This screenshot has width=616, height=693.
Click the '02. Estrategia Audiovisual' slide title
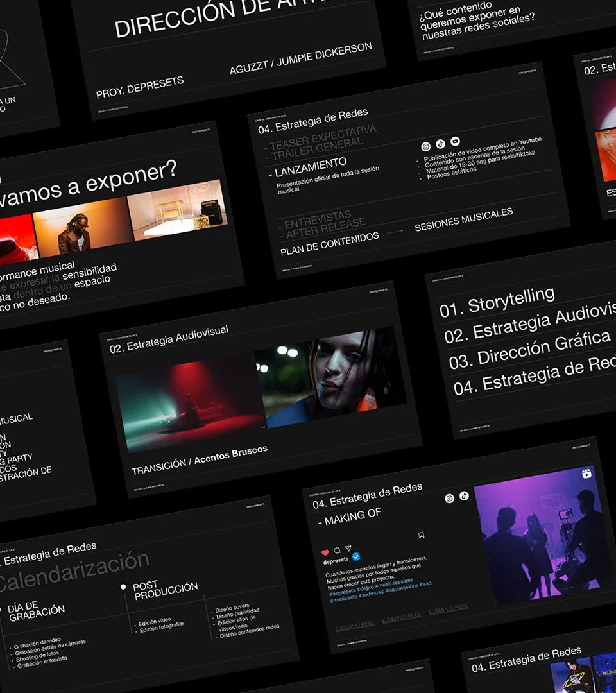pyautogui.click(x=169, y=339)
